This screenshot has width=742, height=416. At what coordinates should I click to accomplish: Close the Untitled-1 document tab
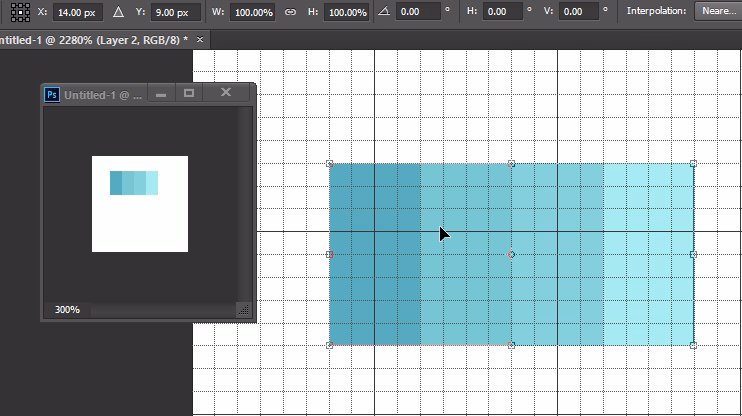pyautogui.click(x=200, y=40)
